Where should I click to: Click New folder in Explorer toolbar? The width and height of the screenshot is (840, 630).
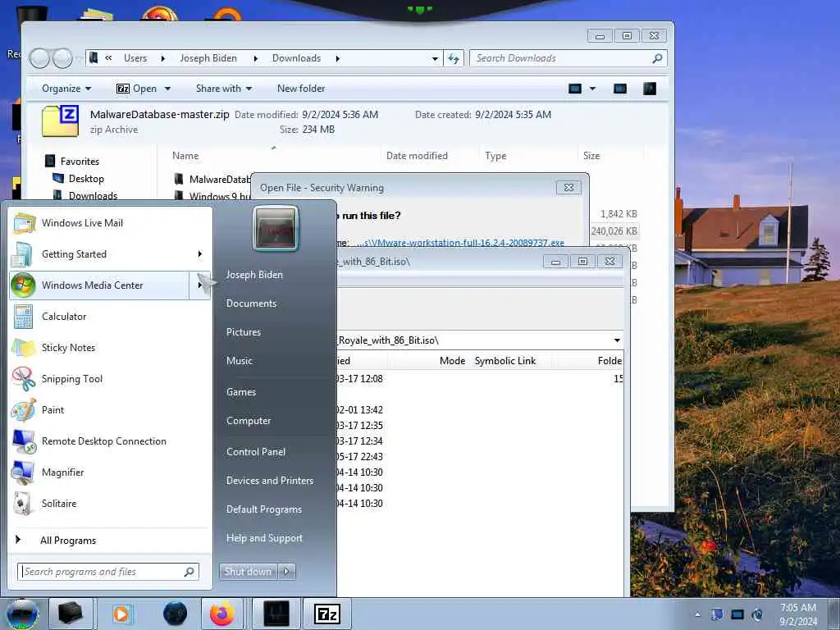(x=301, y=89)
